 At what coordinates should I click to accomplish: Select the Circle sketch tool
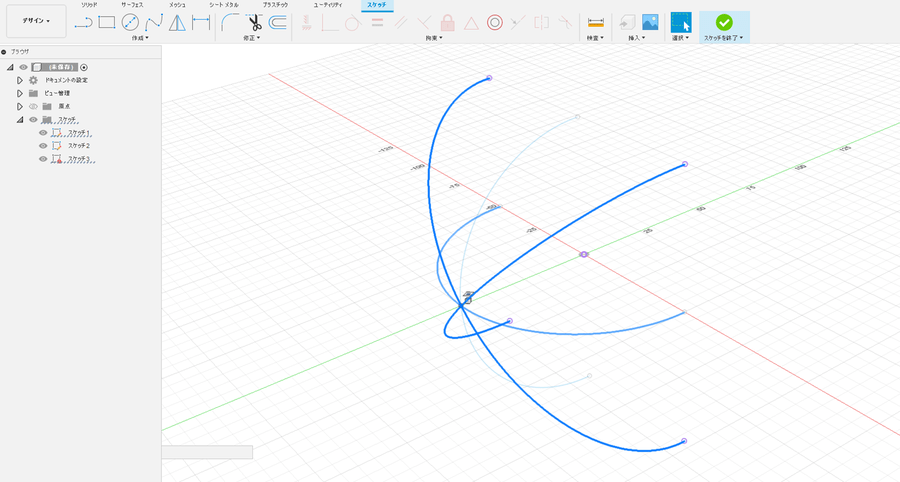tap(130, 22)
